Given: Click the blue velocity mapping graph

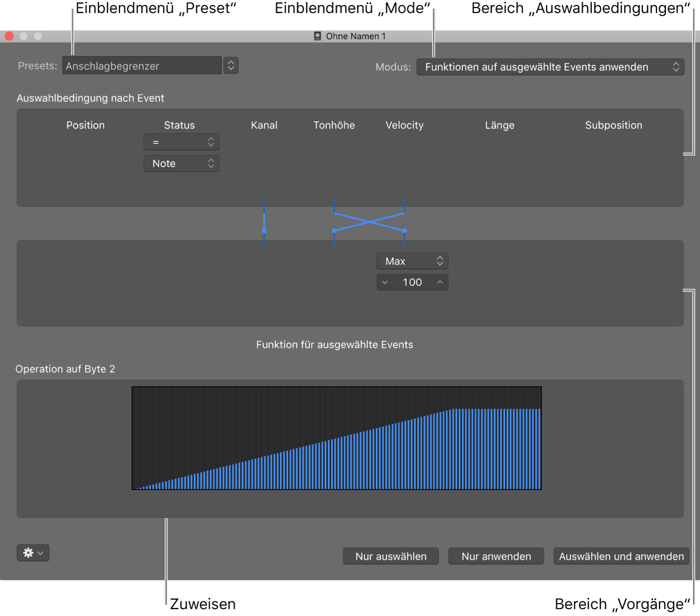Looking at the screenshot, I should click(337, 438).
